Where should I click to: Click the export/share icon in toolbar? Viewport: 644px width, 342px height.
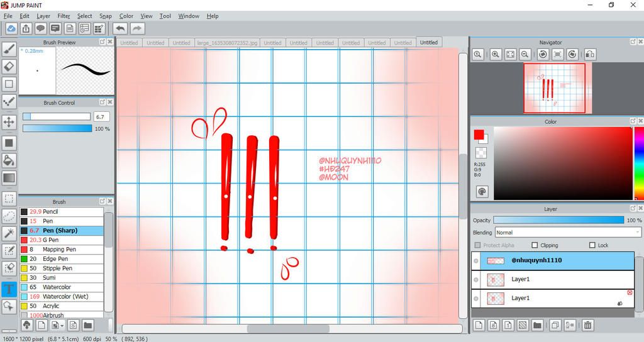(26, 28)
